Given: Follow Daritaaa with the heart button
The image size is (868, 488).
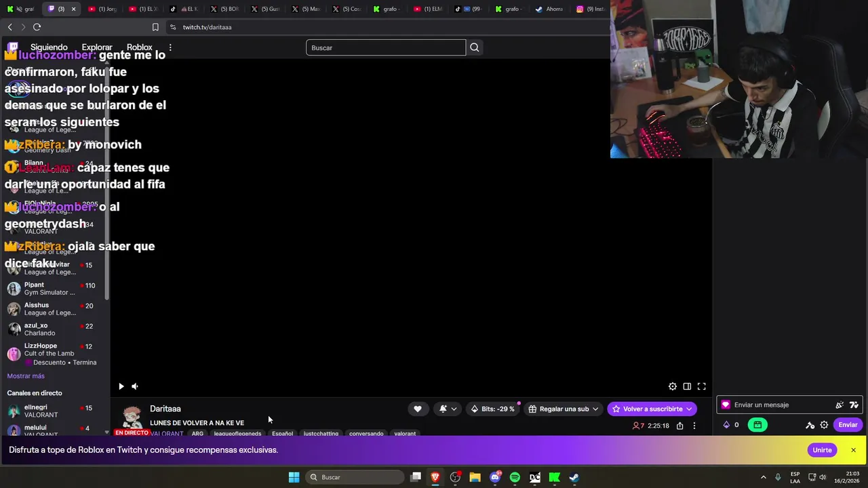Looking at the screenshot, I should click(418, 409).
